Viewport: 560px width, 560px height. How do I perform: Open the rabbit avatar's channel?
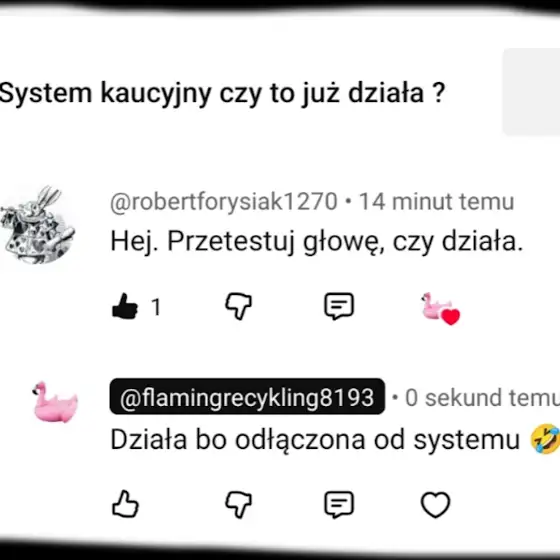[x=38, y=225]
